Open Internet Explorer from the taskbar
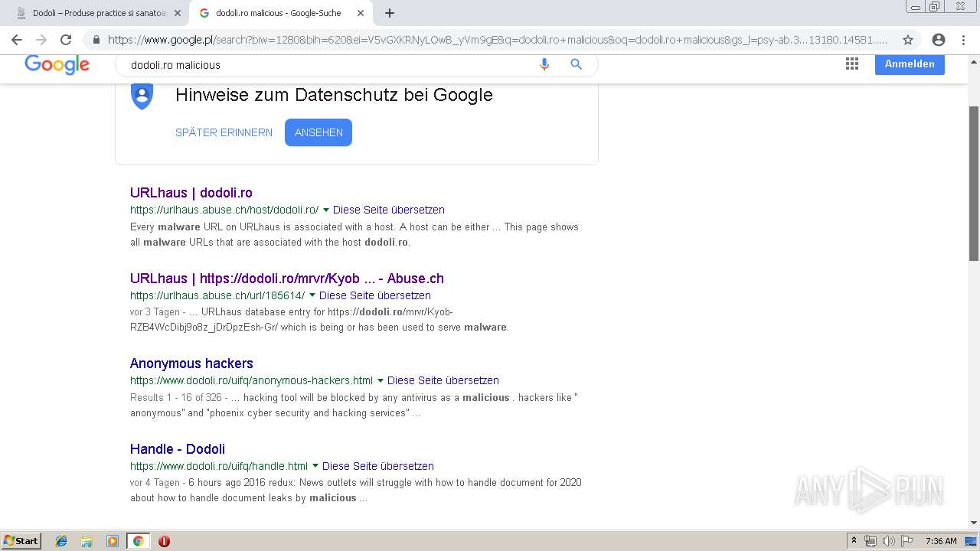This screenshot has height=551, width=980. pos(61,541)
